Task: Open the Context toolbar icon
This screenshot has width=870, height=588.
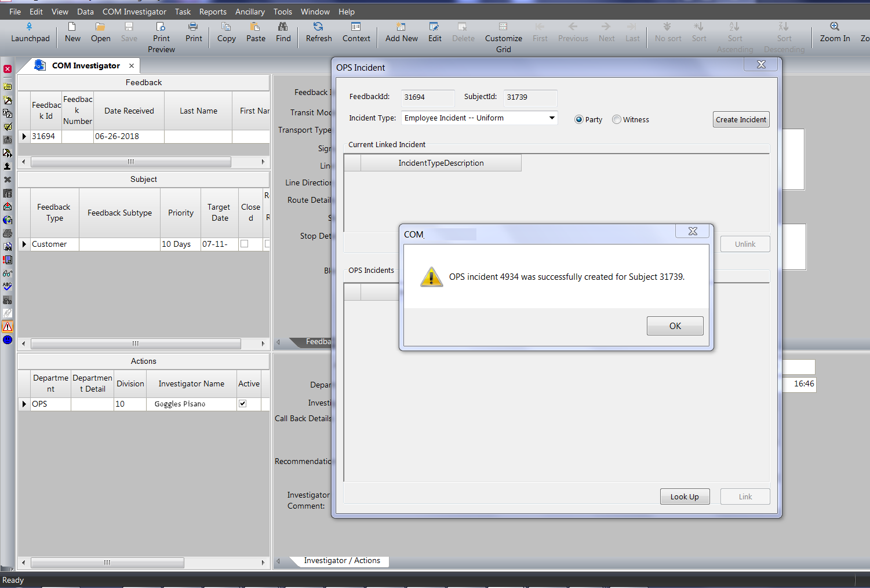Action: coord(356,32)
